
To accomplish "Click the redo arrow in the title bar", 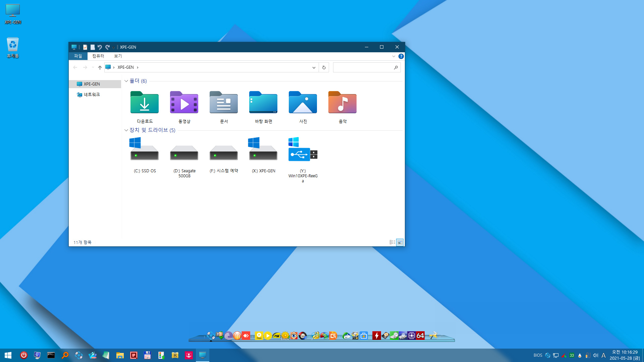I will (x=107, y=47).
